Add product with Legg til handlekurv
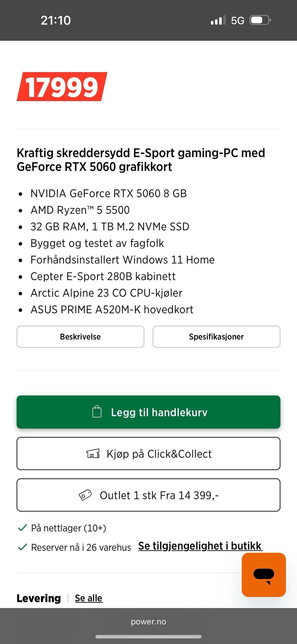297x644 pixels. (x=148, y=412)
